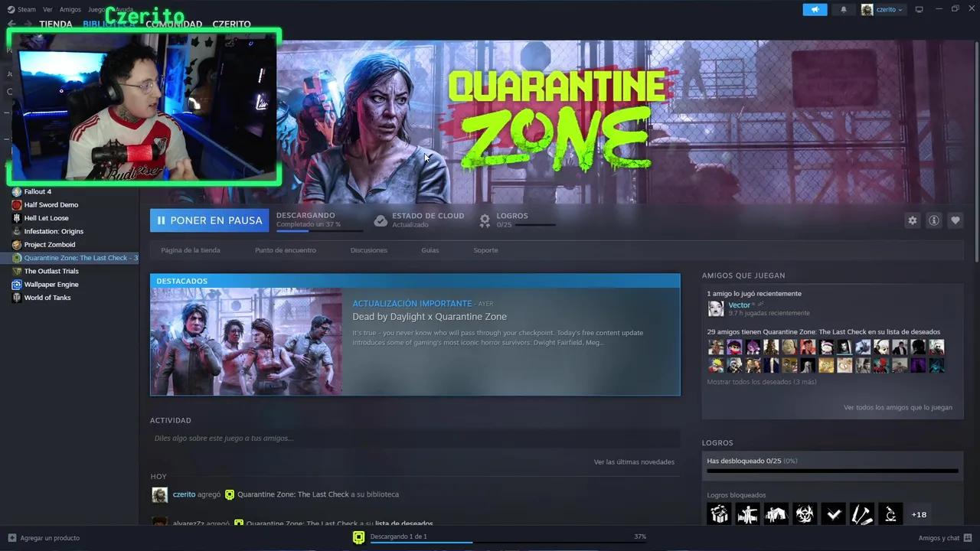Add game to favorites heart icon
The width and height of the screenshot is (980, 551).
click(x=955, y=220)
